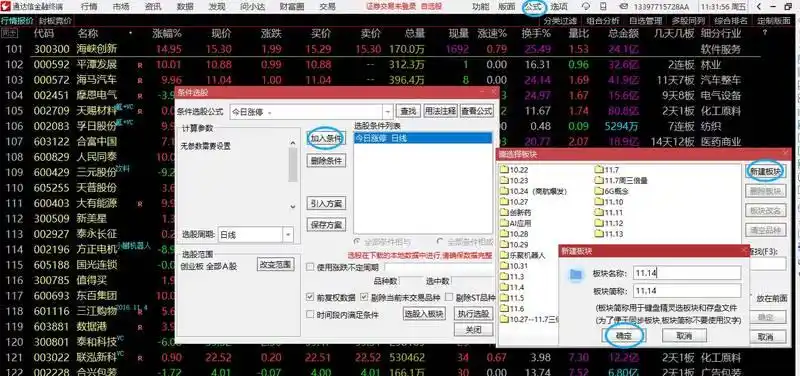Click the 删除条件 button
The width and height of the screenshot is (800, 376).
pos(327,161)
